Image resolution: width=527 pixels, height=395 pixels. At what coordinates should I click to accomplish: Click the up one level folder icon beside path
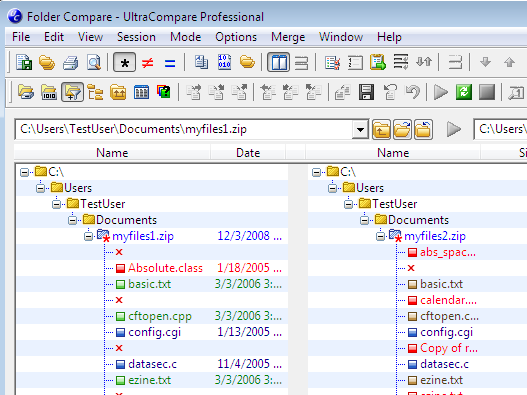click(381, 129)
